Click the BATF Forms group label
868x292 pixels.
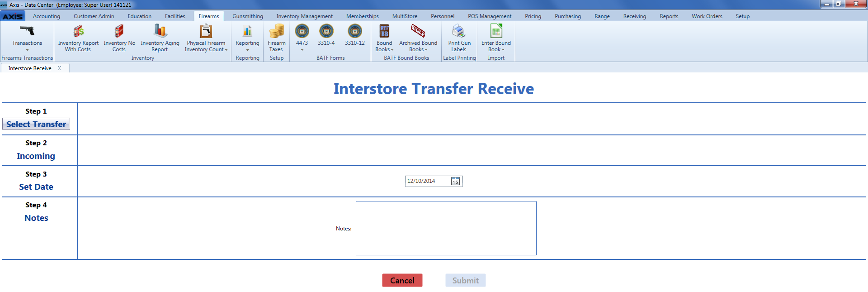(330, 58)
